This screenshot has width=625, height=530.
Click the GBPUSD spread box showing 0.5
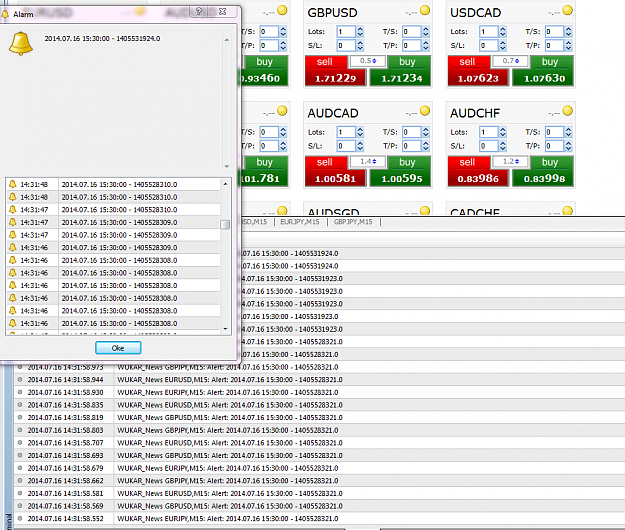368,61
